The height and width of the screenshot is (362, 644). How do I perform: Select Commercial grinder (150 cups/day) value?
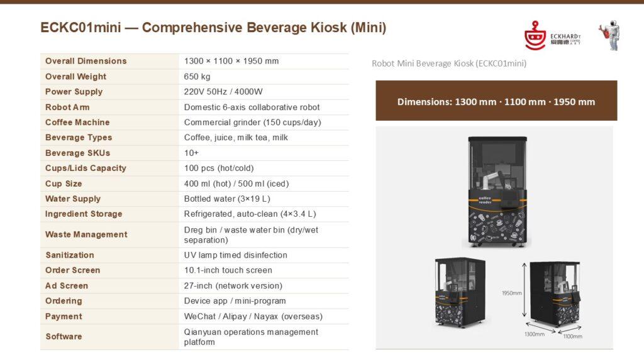coord(253,123)
